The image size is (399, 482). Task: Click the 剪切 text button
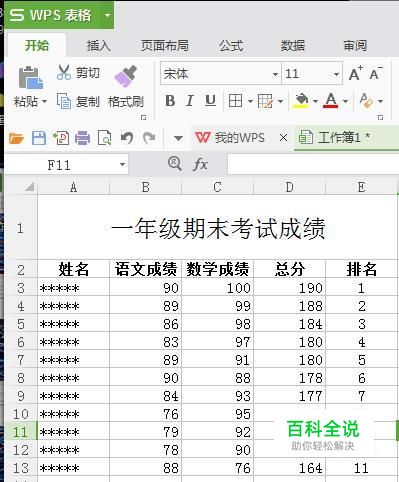click(88, 73)
